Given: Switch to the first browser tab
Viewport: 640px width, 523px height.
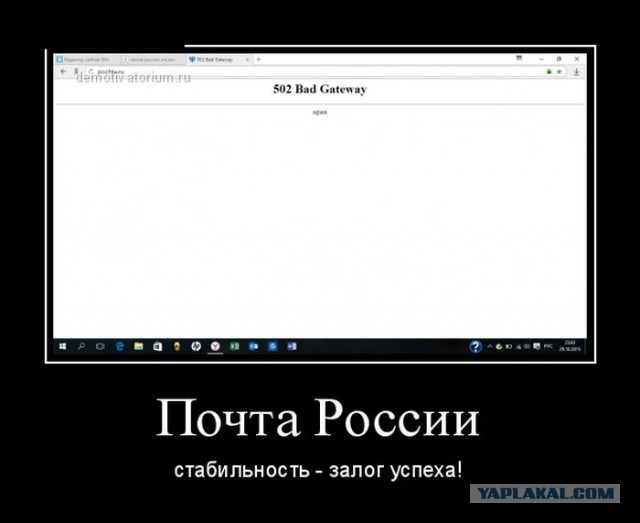Looking at the screenshot, I should (x=87, y=60).
